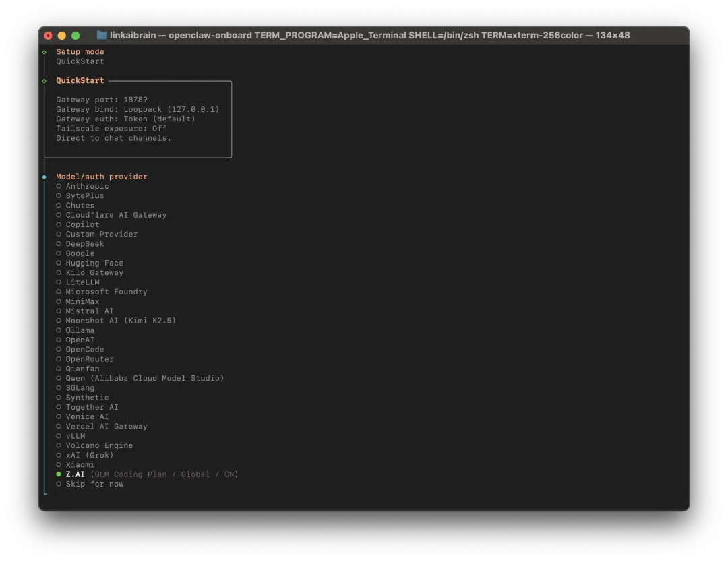Click green diamond marker beside QuickStart box
The height and width of the screenshot is (562, 728).
pyautogui.click(x=44, y=81)
